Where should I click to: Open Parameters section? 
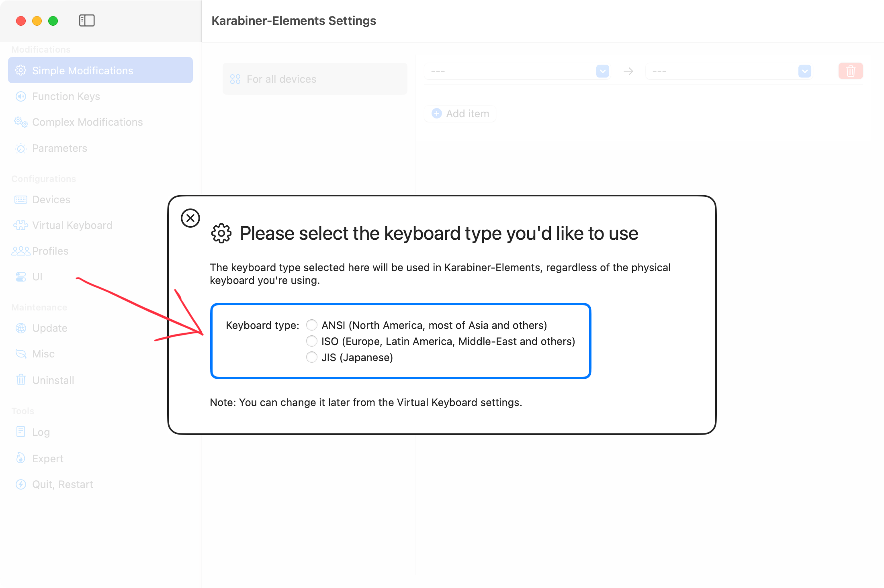[100, 148]
